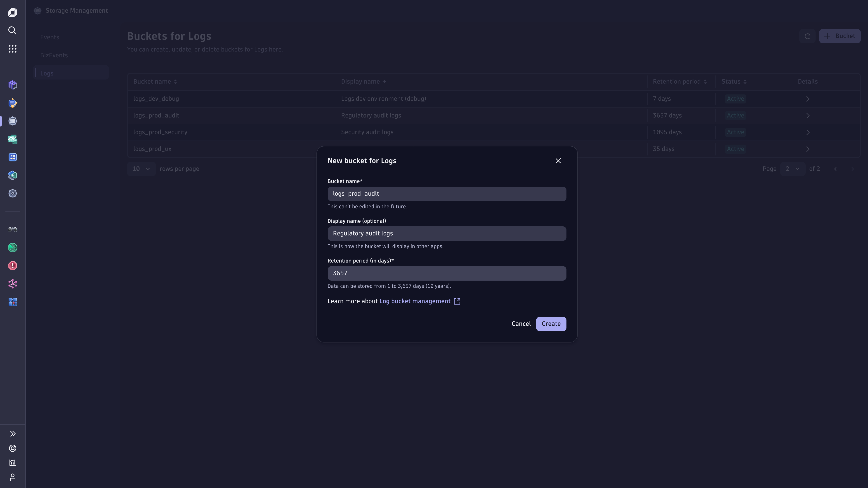Image resolution: width=868 pixels, height=488 pixels.
Task: Select Events in the left navigation
Action: click(50, 37)
